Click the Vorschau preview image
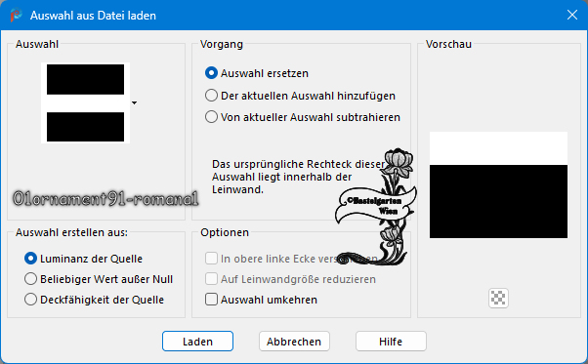This screenshot has height=364, width=588. point(498,185)
